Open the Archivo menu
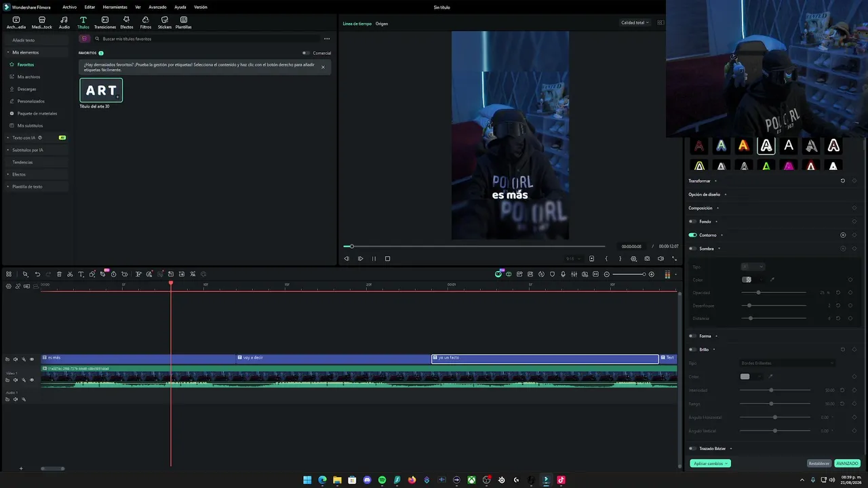This screenshot has height=488, width=868. pyautogui.click(x=70, y=7)
